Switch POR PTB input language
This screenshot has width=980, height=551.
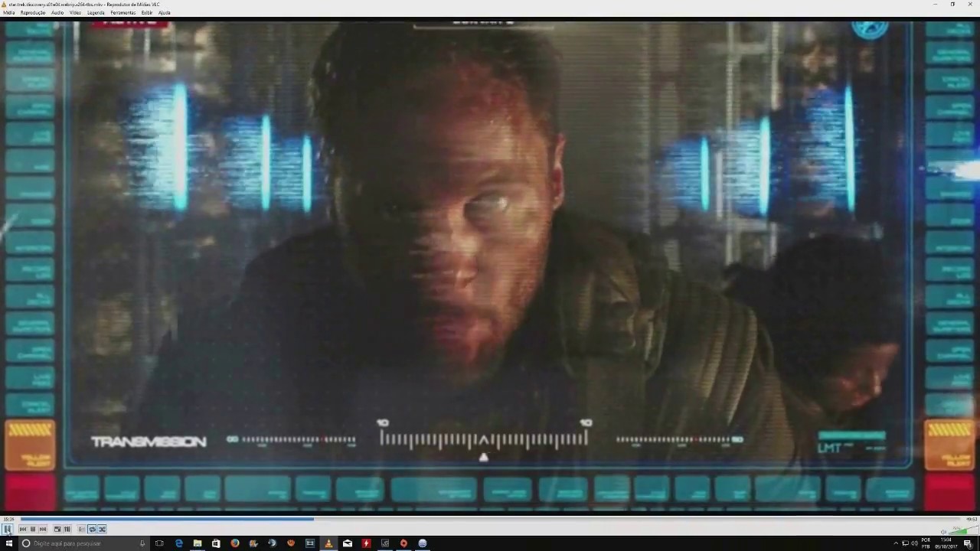(x=926, y=543)
